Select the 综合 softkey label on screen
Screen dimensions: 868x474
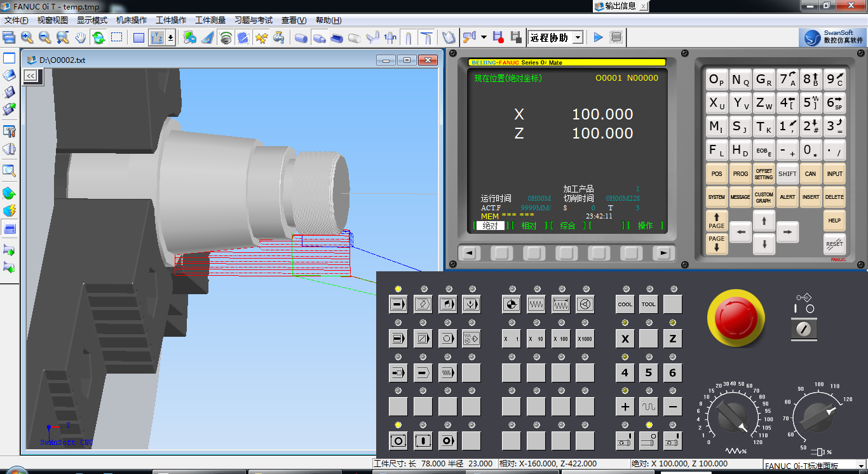[567, 226]
